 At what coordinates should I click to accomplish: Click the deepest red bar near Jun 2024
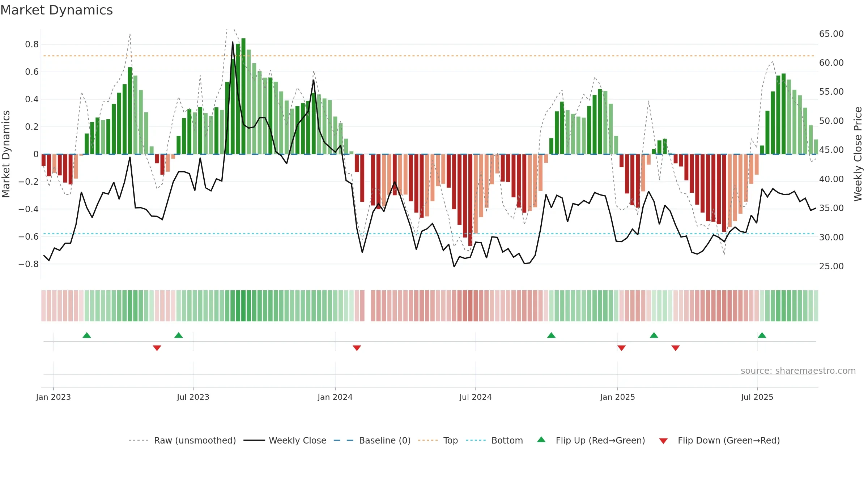(x=470, y=200)
